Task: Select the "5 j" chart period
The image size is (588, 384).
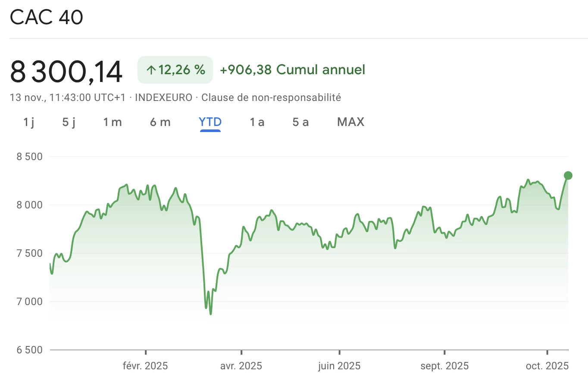Action: point(68,122)
